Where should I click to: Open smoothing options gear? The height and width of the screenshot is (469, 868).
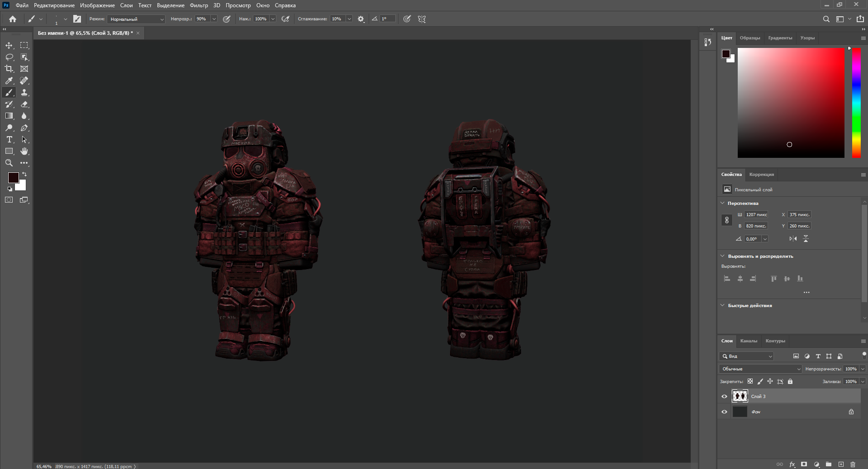coord(361,19)
